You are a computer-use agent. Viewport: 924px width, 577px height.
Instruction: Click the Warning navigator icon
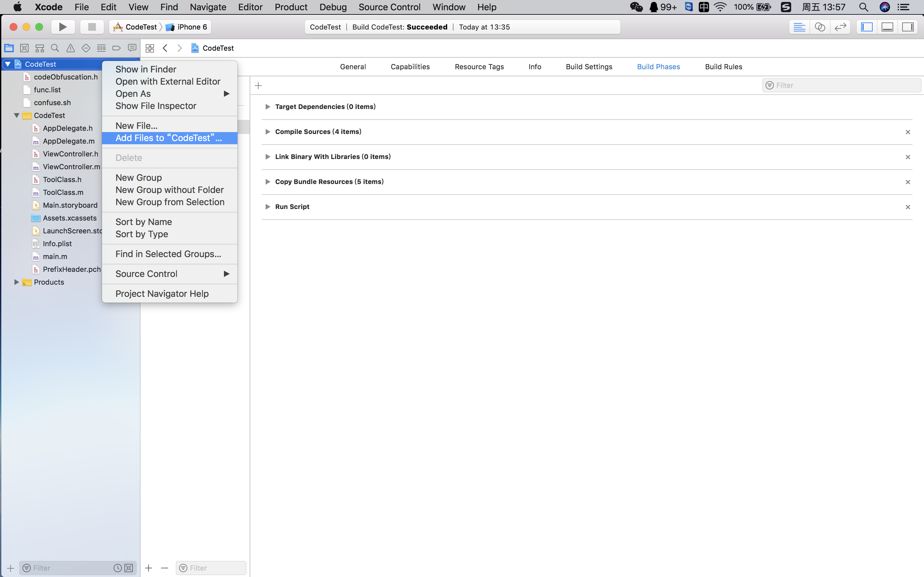point(70,48)
